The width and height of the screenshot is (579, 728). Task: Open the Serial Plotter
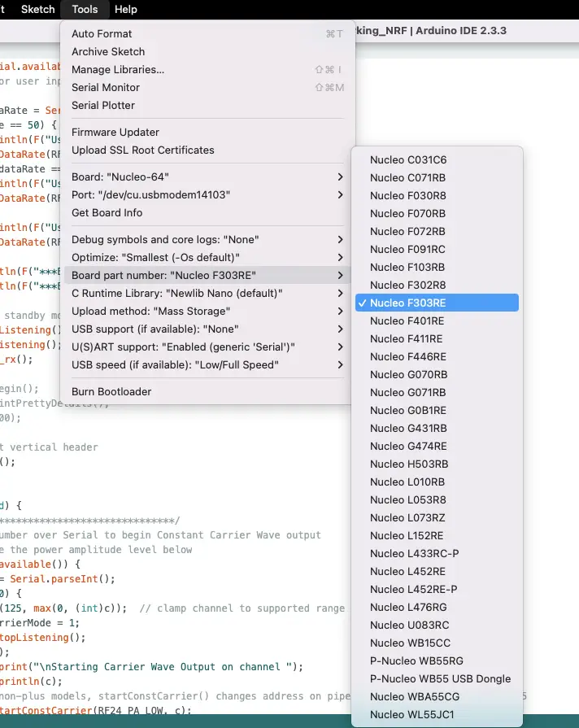point(207,106)
